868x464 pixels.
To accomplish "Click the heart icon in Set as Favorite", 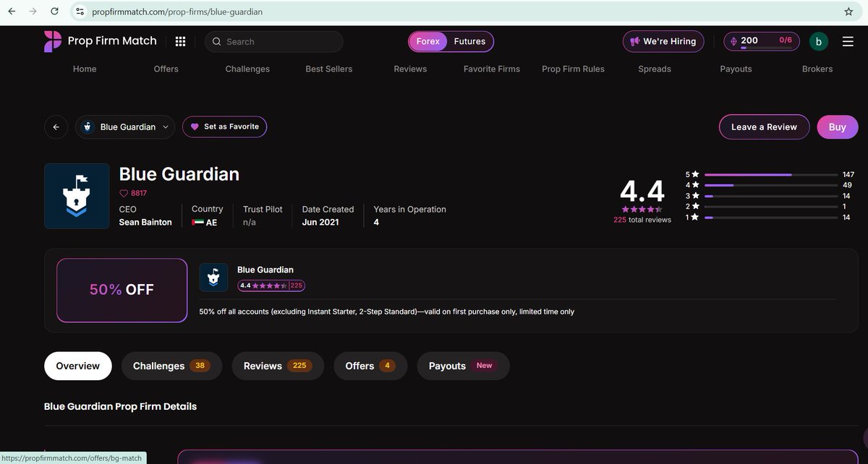I will (x=195, y=126).
